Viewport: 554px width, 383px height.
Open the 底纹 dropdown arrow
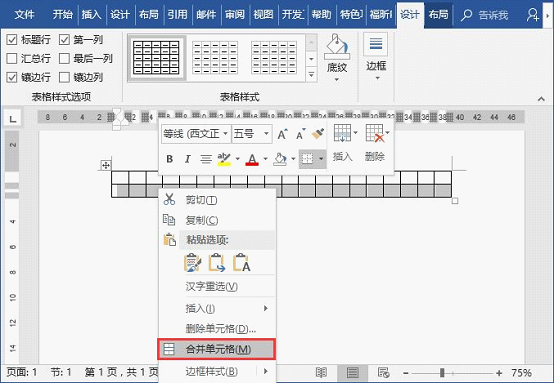click(337, 79)
